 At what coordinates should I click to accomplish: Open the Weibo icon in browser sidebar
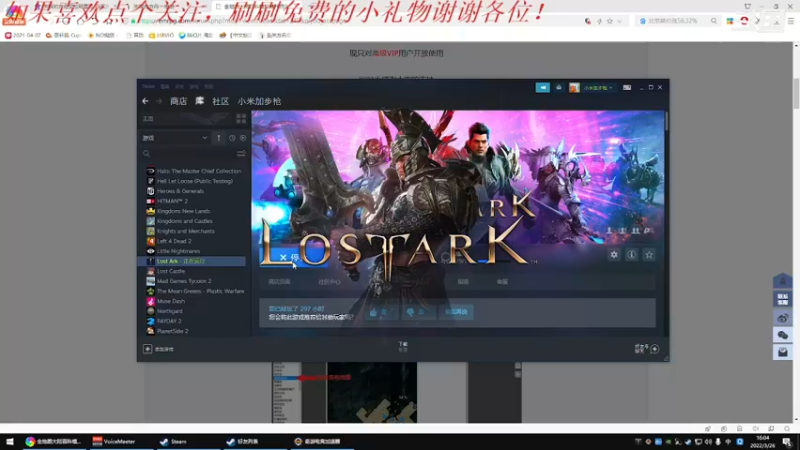click(x=783, y=318)
